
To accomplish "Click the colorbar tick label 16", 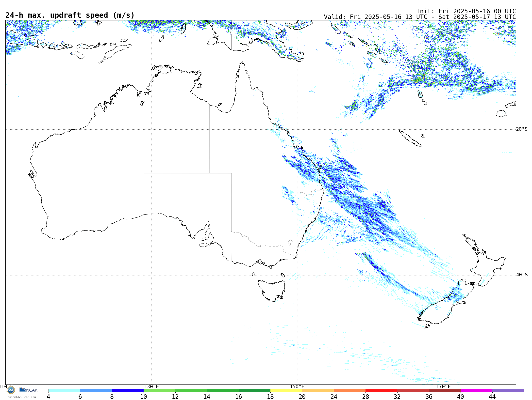I will click(x=239, y=397).
